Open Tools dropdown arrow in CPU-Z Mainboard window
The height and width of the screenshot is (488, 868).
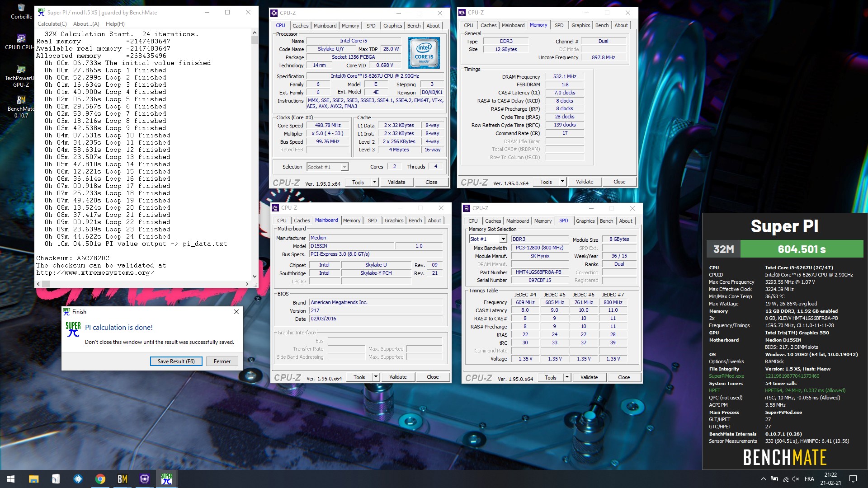coord(376,377)
